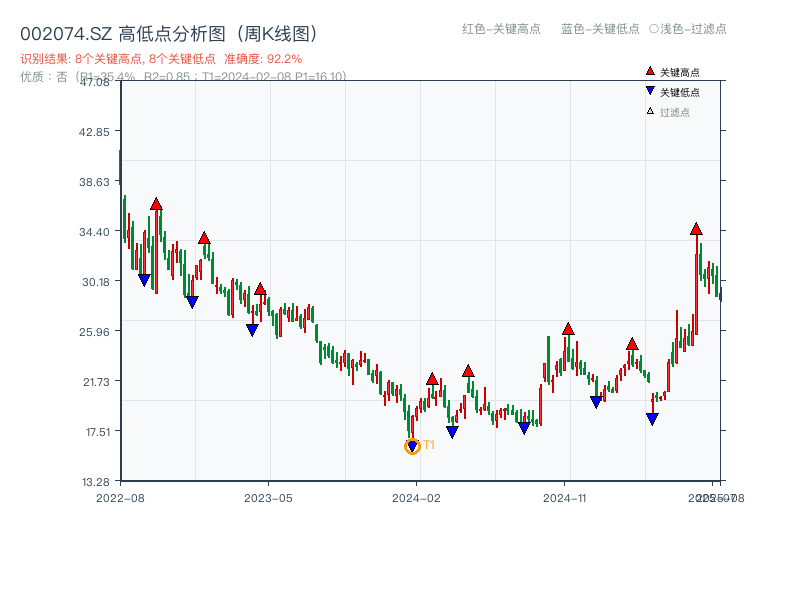Click the 13.28 y-axis label
The width and height of the screenshot is (800, 600).
(x=95, y=482)
